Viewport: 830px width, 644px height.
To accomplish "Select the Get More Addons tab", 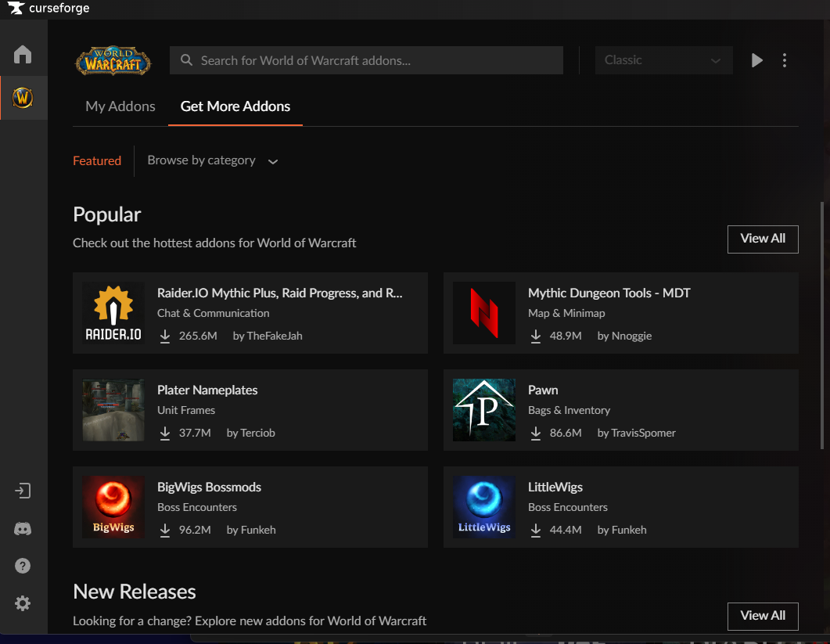I will point(235,106).
